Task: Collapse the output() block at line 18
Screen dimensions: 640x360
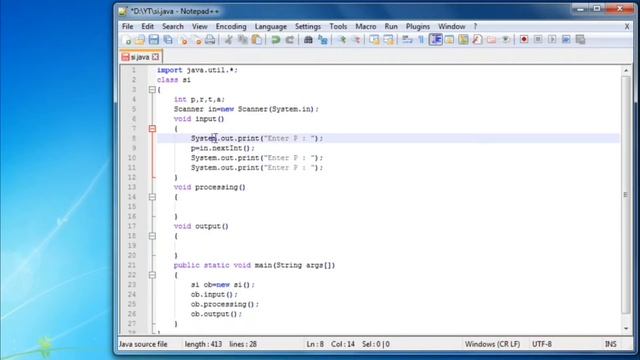Action: pos(152,236)
